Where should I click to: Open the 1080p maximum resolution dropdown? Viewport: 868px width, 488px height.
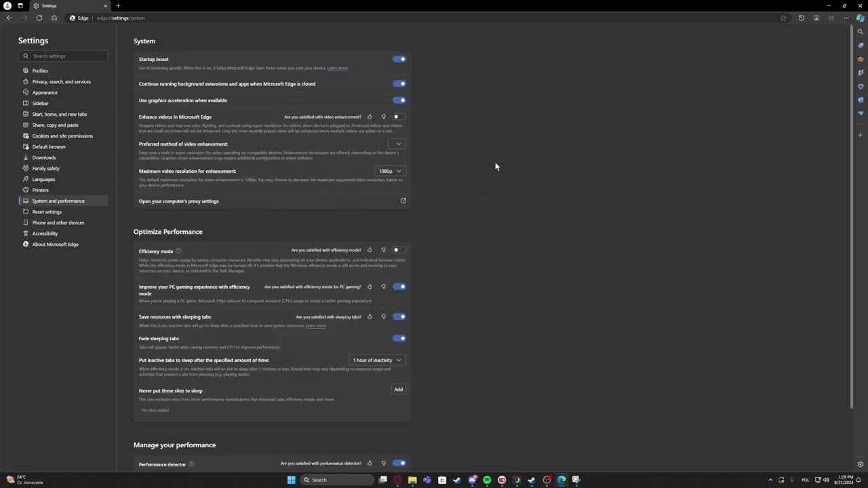[390, 171]
